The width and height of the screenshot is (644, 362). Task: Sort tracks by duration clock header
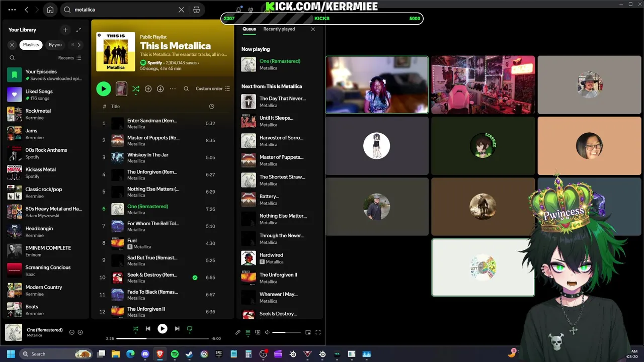tap(211, 106)
